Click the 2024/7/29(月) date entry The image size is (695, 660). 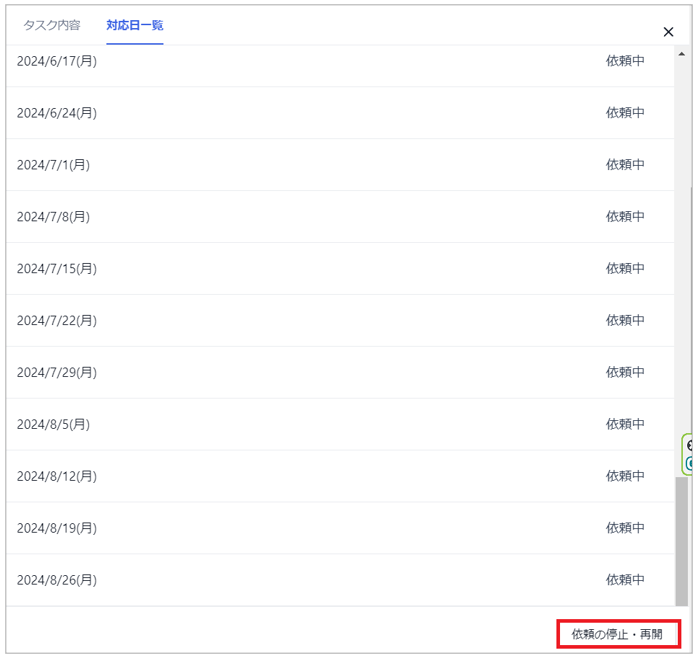[57, 373]
